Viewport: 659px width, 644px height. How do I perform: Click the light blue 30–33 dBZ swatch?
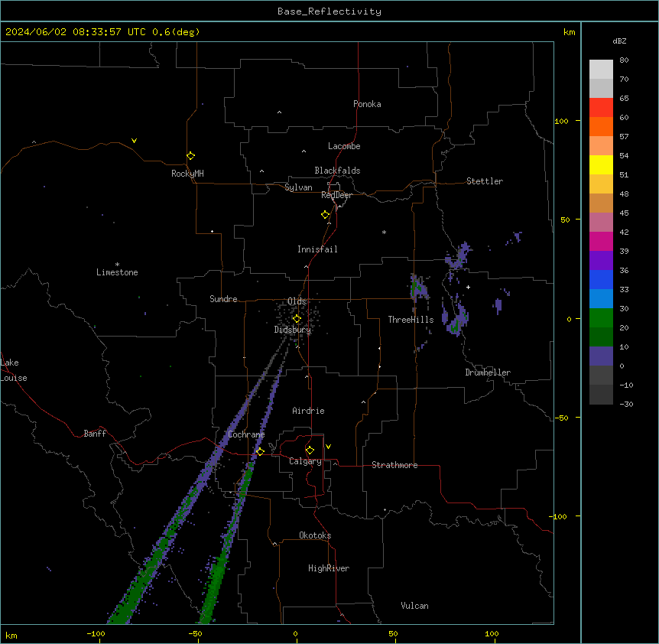point(601,299)
